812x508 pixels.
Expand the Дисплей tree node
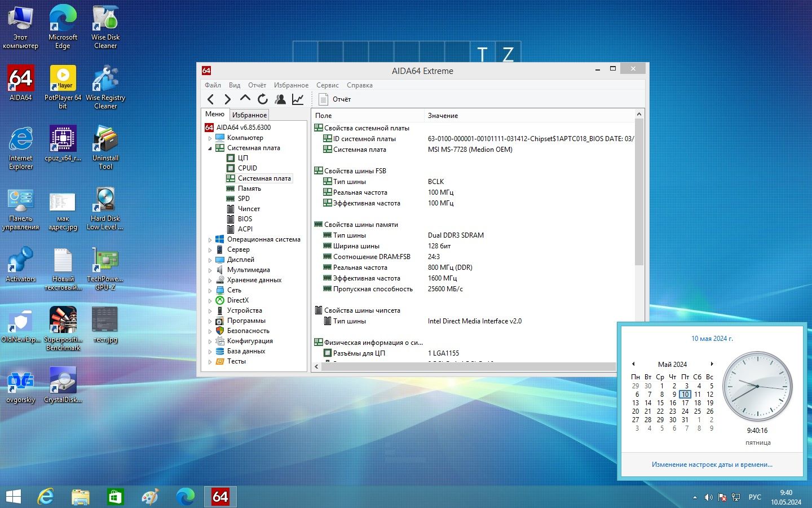point(210,260)
